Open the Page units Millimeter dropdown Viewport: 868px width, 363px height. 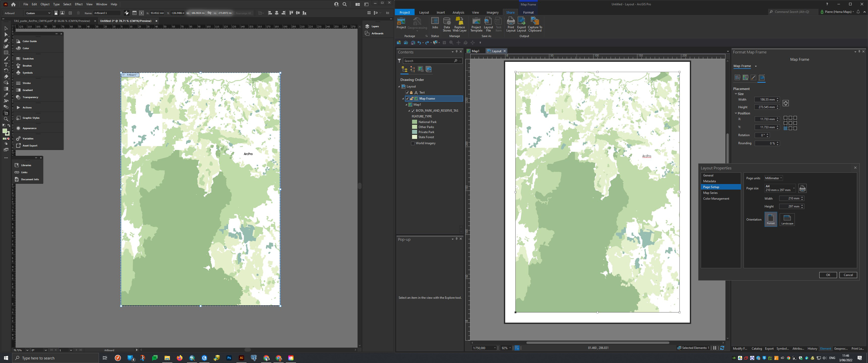(x=773, y=178)
